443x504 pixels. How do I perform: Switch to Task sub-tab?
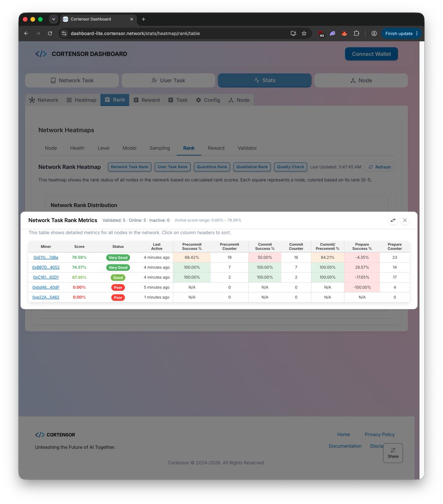[178, 100]
